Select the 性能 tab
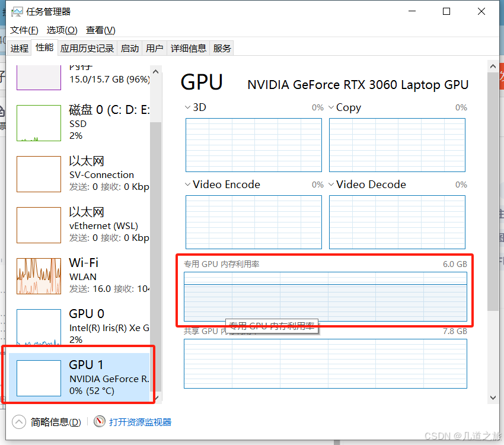Image resolution: width=504 pixels, height=445 pixels. coord(44,47)
